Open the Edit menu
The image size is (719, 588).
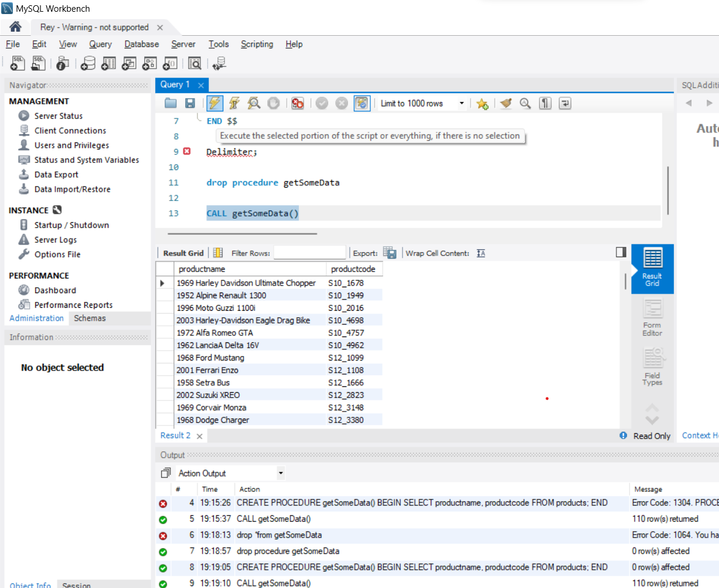39,44
